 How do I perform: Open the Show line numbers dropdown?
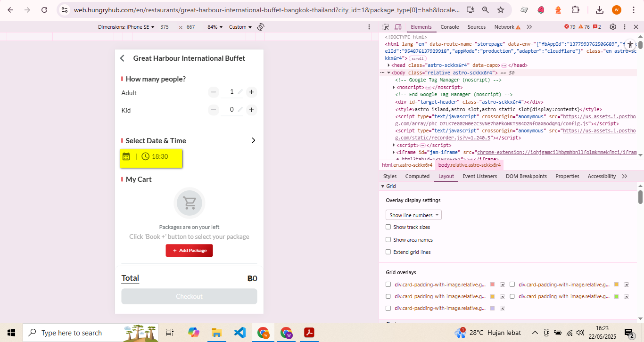(413, 215)
